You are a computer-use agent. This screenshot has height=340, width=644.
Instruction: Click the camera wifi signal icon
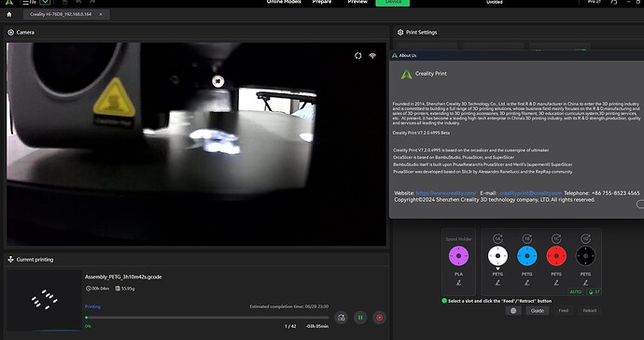click(372, 56)
